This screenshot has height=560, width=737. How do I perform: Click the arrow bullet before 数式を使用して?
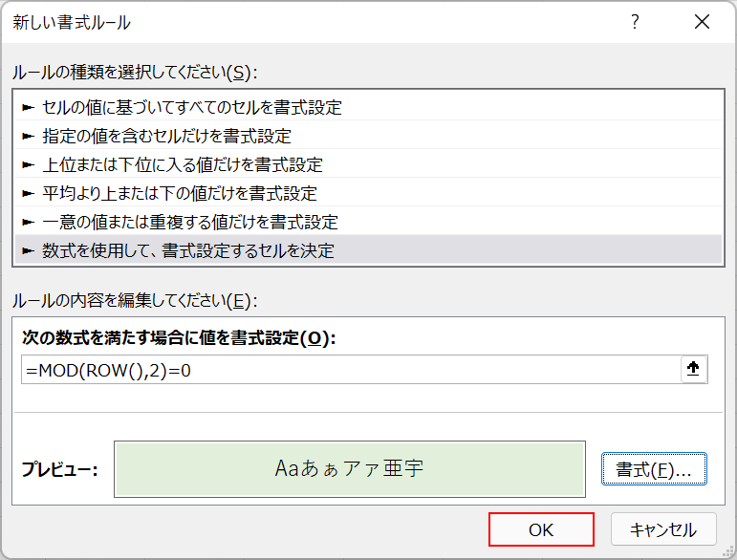coord(28,251)
